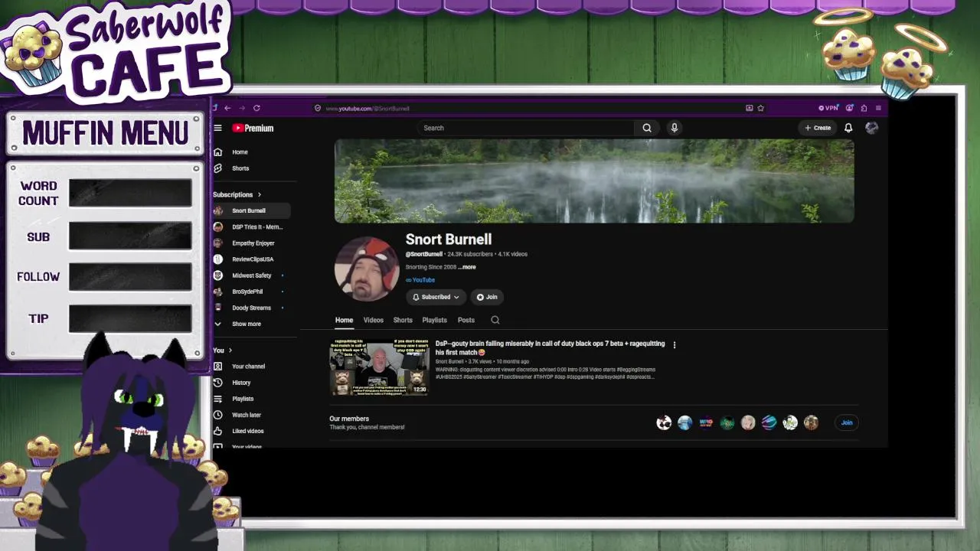This screenshot has height=551, width=980.
Task: Open the sidebar Playlists icon
Action: [x=218, y=399]
